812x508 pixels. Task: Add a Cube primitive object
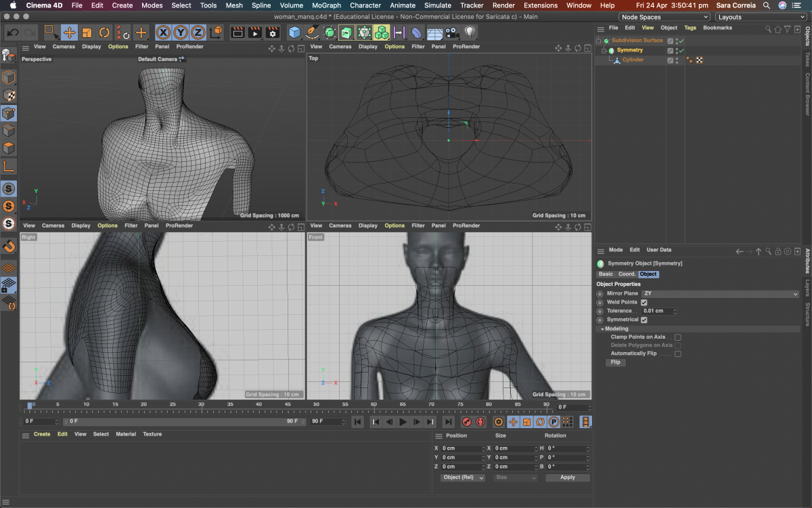pyautogui.click(x=294, y=33)
